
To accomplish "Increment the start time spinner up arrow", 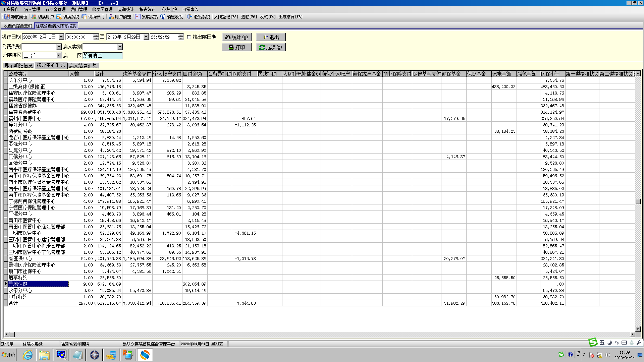I will pyautogui.click(x=96, y=36).
